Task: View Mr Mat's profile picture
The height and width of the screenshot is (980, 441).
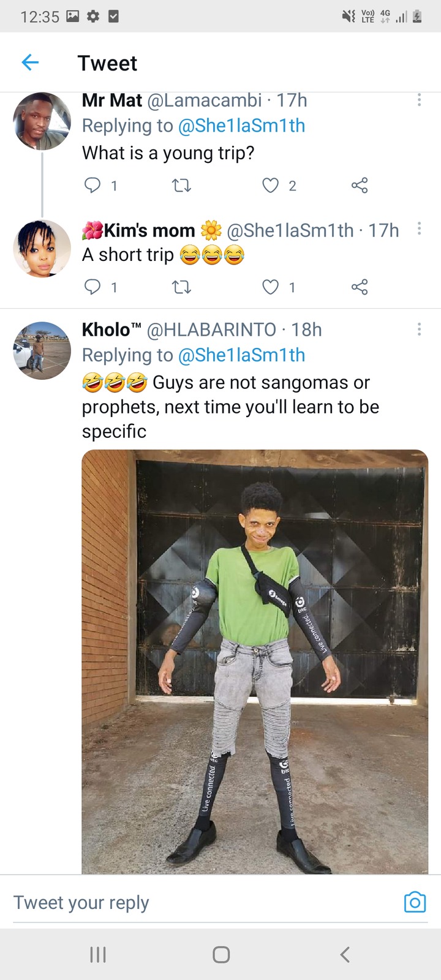Action: 42,121
